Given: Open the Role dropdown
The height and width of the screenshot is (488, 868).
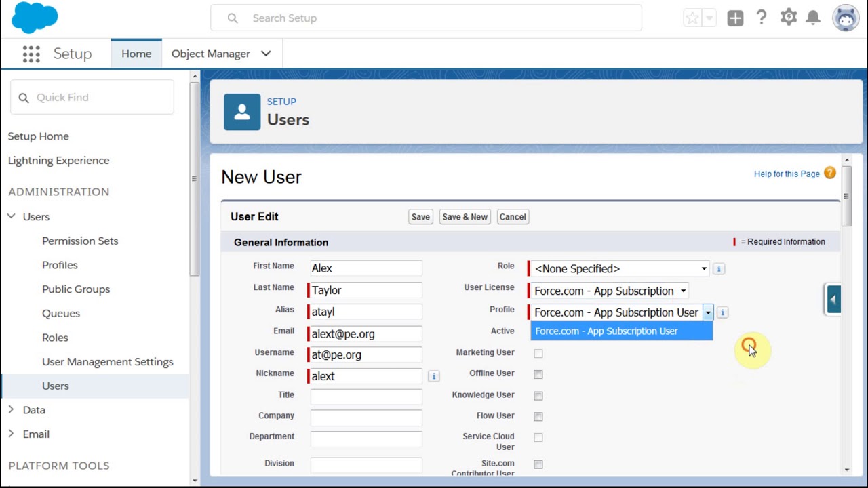Looking at the screenshot, I should click(x=620, y=269).
